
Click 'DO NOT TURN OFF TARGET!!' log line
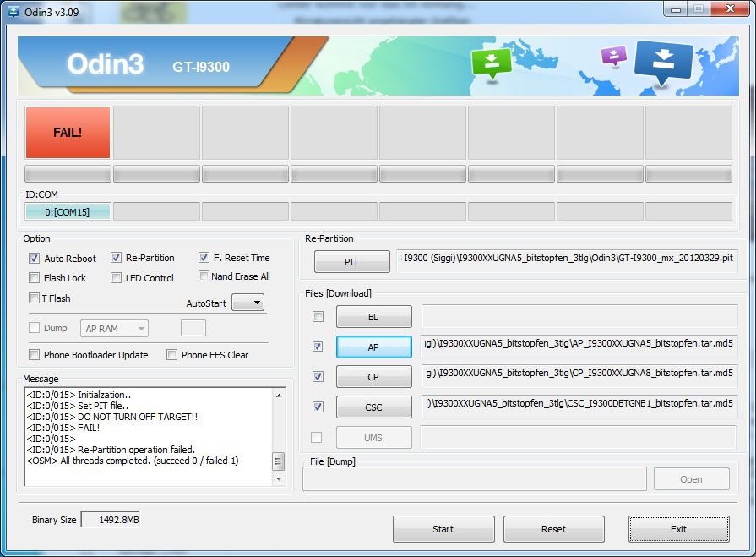[x=112, y=417]
